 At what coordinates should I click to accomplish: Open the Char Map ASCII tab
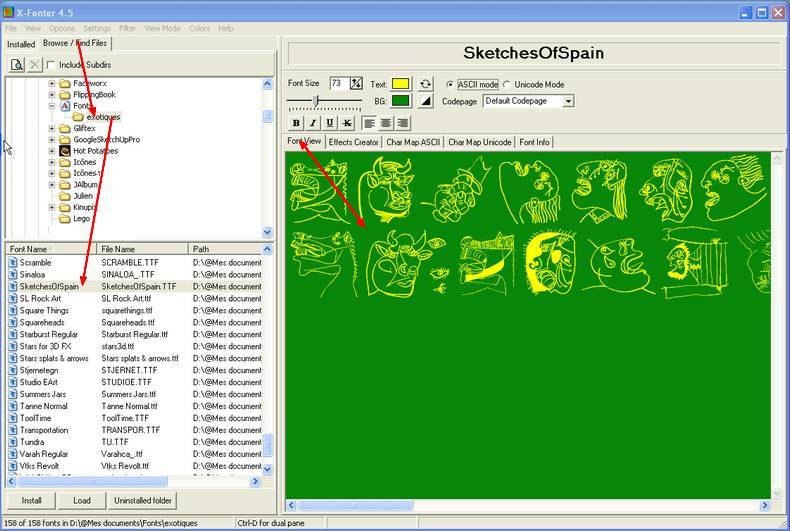413,143
